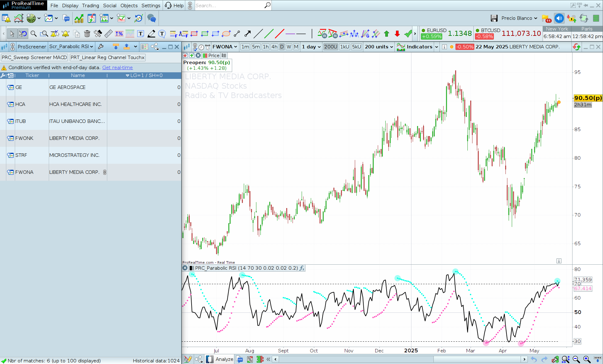The height and width of the screenshot is (364, 603).
Task: Select the STRF MICROSTRATEGY row
Action: (x=91, y=155)
